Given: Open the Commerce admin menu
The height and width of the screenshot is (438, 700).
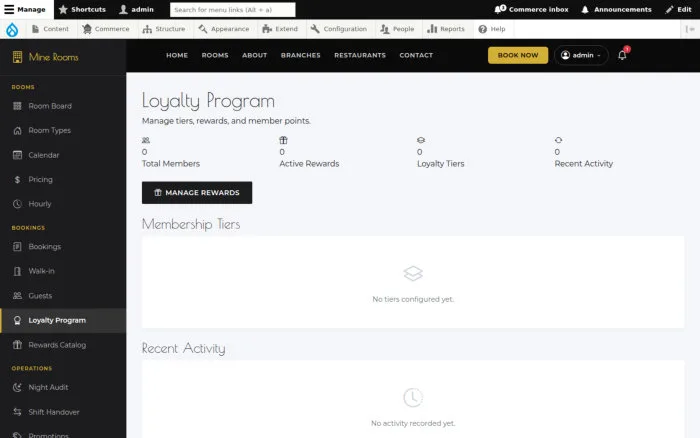Looking at the screenshot, I should point(106,29).
